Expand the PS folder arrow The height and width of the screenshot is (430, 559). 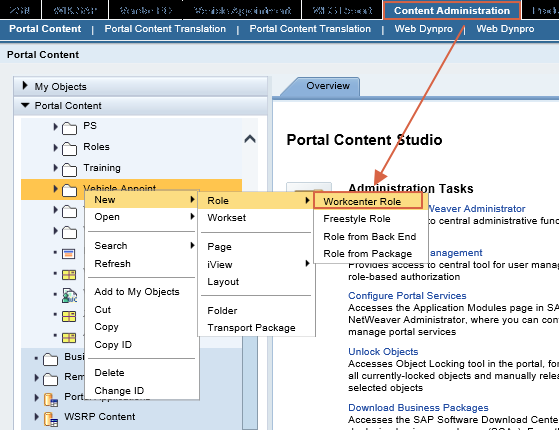click(55, 127)
